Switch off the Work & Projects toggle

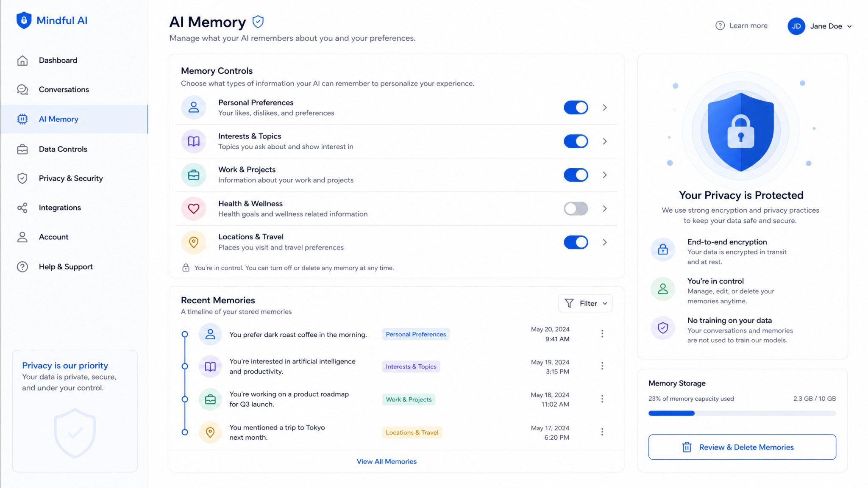(x=576, y=175)
